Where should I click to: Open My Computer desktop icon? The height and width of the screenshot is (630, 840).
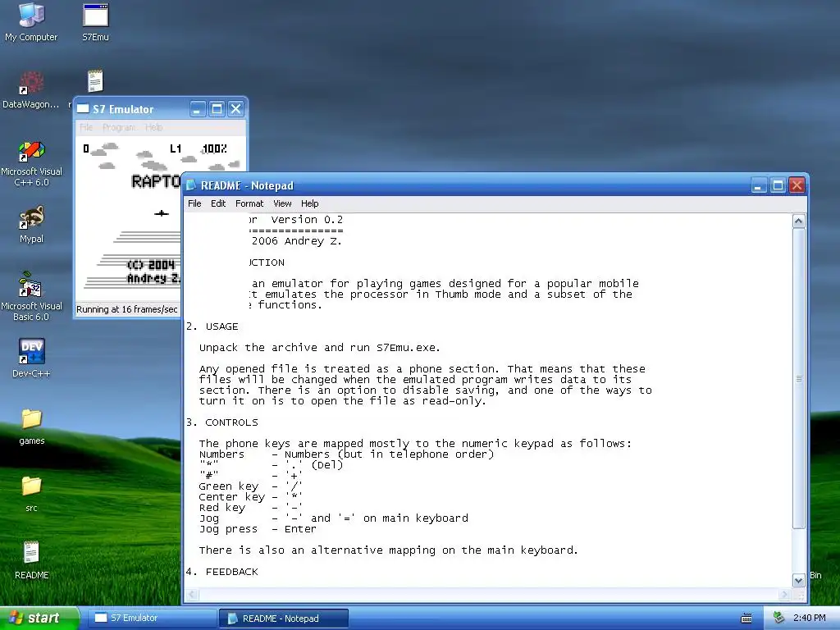pos(31,22)
